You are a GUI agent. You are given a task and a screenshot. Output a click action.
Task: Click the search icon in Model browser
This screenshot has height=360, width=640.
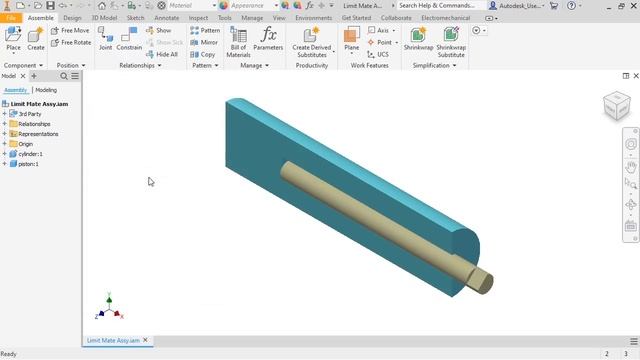pyautogui.click(x=64, y=76)
